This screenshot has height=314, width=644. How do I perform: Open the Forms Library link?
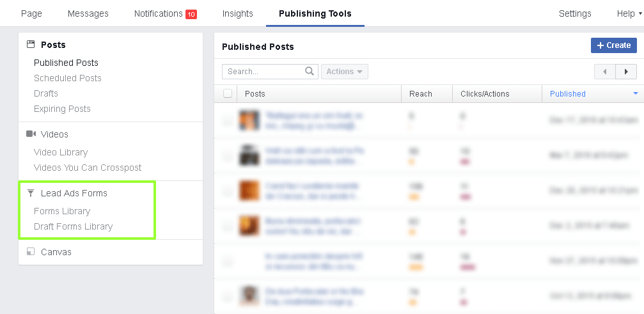62,211
